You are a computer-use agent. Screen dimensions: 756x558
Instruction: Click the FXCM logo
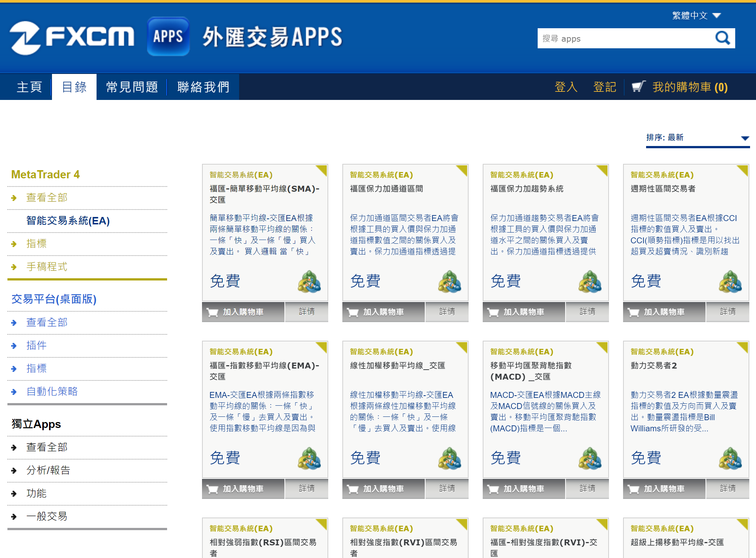72,38
